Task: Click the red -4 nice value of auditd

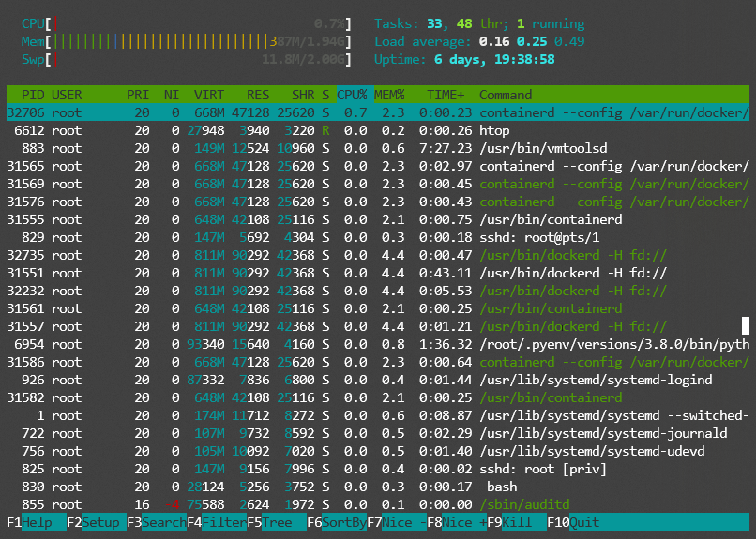Action: coord(172,505)
